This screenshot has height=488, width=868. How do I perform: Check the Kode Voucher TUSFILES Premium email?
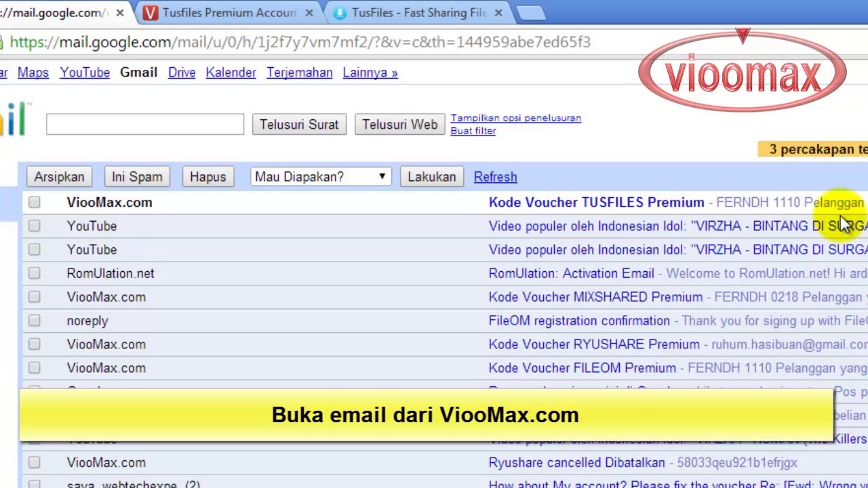point(35,202)
